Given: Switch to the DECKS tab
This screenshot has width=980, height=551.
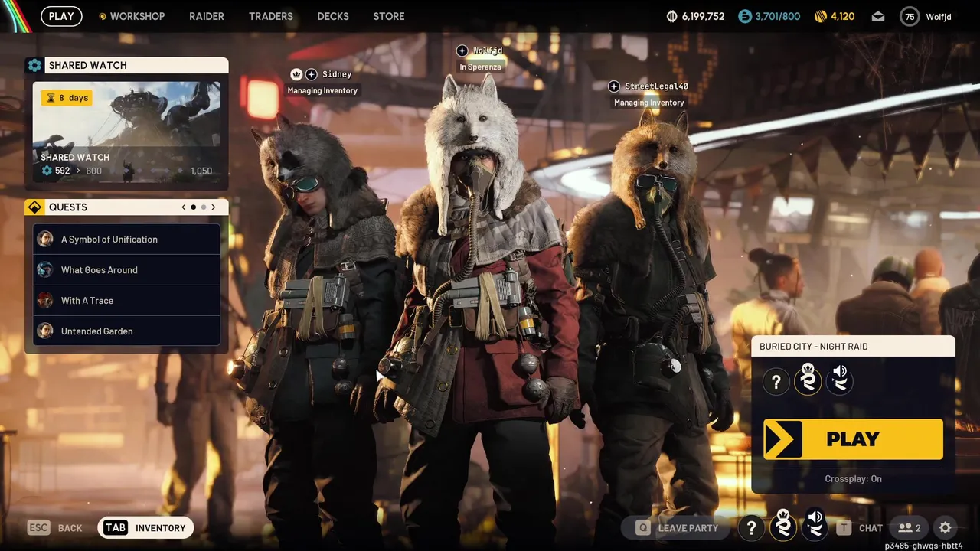Looking at the screenshot, I should pyautogui.click(x=333, y=16).
